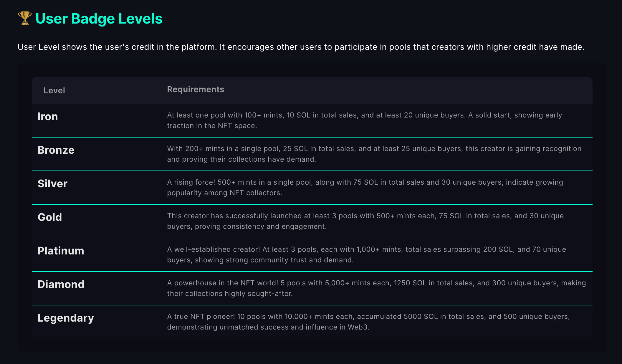Click the gold trophy icon
Image resolution: width=622 pixels, height=364 pixels.
coord(25,18)
